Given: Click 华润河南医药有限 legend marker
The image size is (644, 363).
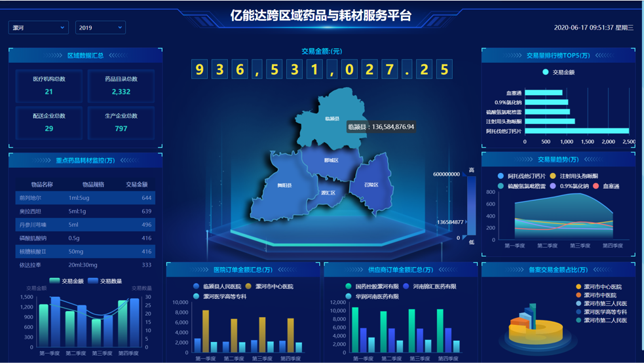Looking at the screenshot, I should (x=349, y=296).
